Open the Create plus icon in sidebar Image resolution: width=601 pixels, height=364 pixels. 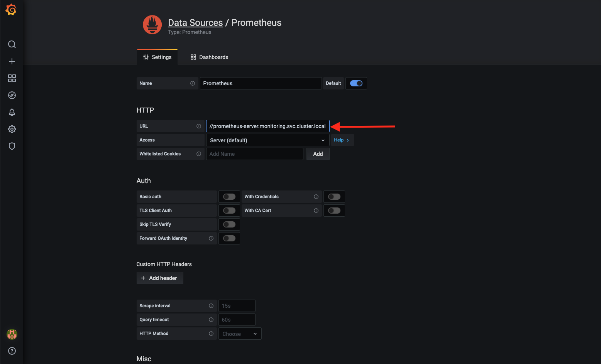pyautogui.click(x=12, y=61)
